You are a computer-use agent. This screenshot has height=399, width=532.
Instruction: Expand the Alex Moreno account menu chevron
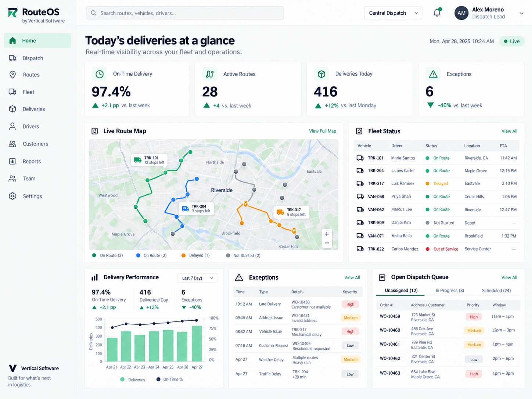pyautogui.click(x=521, y=13)
